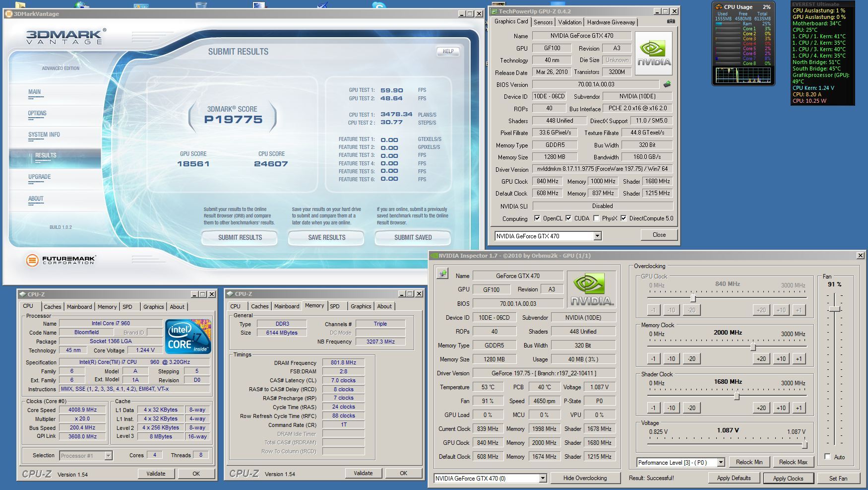This screenshot has height=490, width=868.
Task: Open the Hardware Giveaway tab in GPU-Z
Action: pos(611,22)
